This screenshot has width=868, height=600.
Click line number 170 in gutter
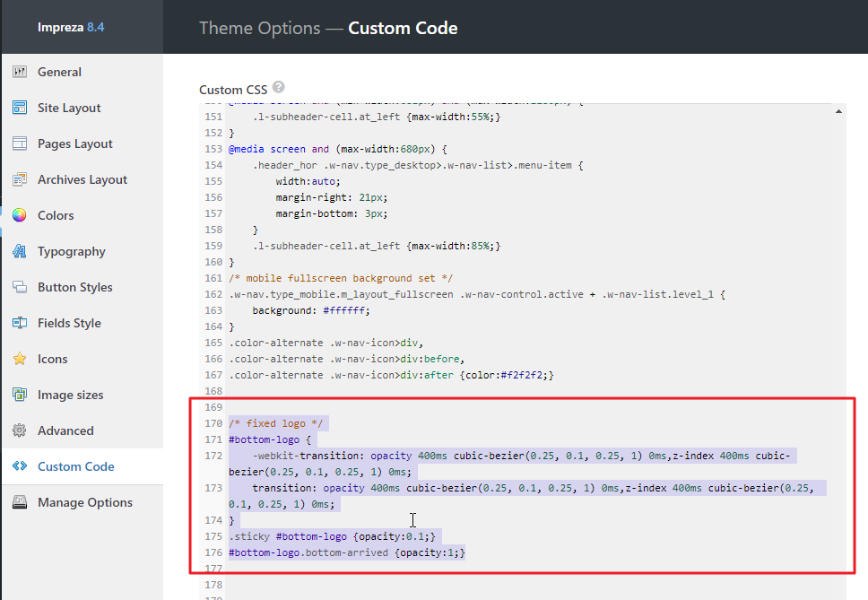(x=213, y=423)
